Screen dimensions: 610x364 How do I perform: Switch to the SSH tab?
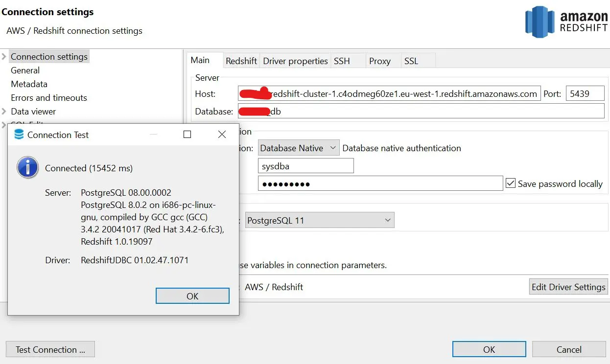[x=348, y=61]
